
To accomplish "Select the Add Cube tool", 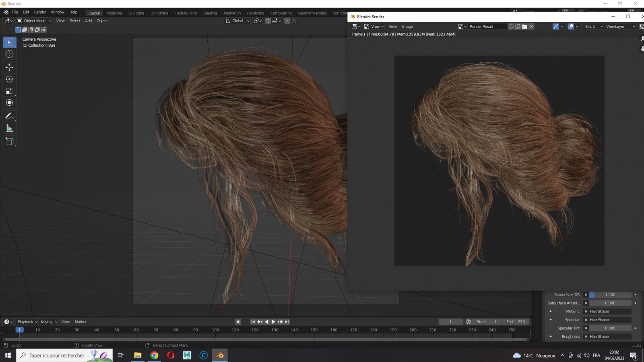I will pyautogui.click(x=9, y=141).
